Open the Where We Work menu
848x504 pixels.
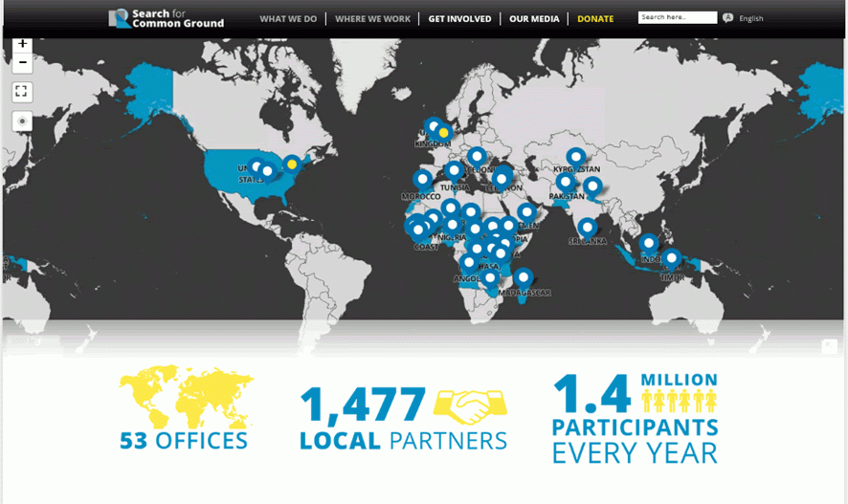(372, 19)
